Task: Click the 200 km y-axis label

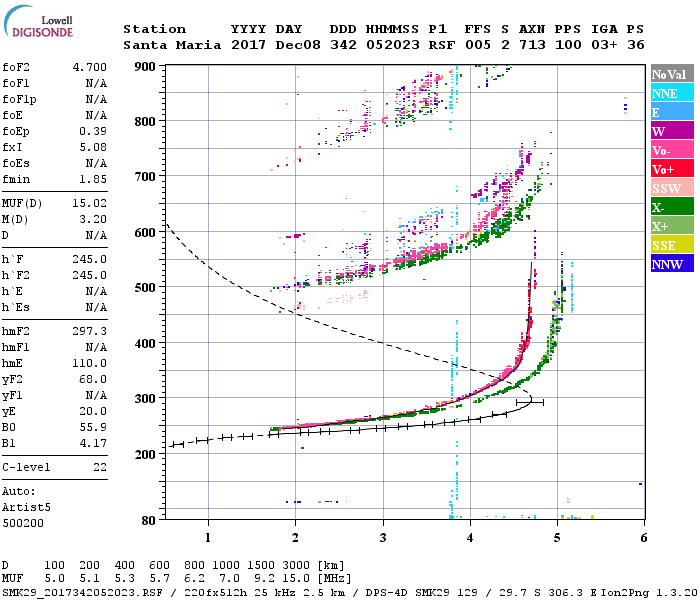Action: coord(145,454)
